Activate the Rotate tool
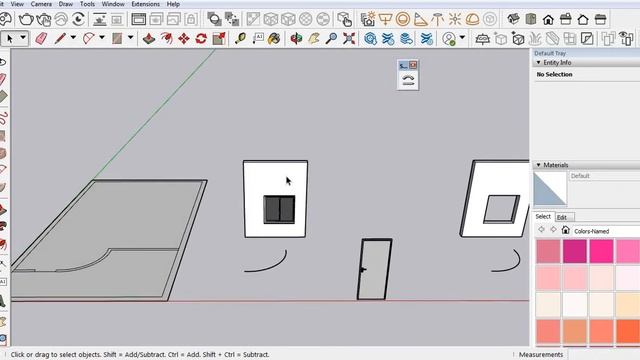 click(x=201, y=39)
